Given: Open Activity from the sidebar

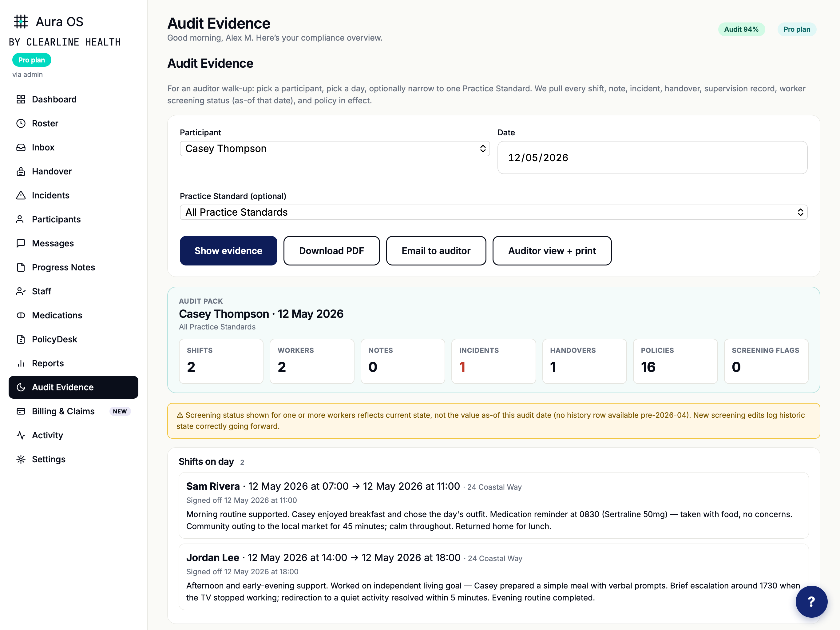Looking at the screenshot, I should coord(73,436).
